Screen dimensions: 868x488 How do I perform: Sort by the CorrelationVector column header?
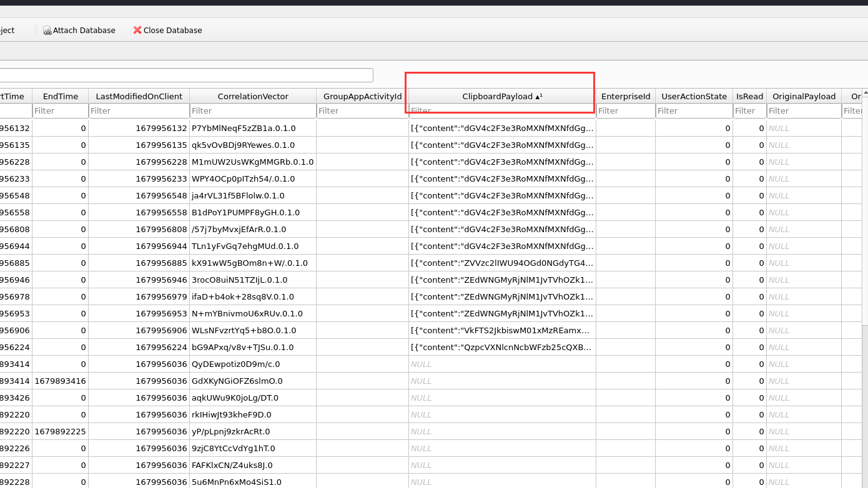253,96
